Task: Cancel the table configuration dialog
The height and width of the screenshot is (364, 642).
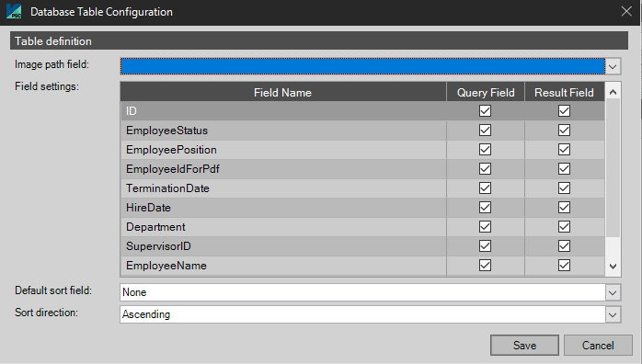Action: pyautogui.click(x=598, y=346)
